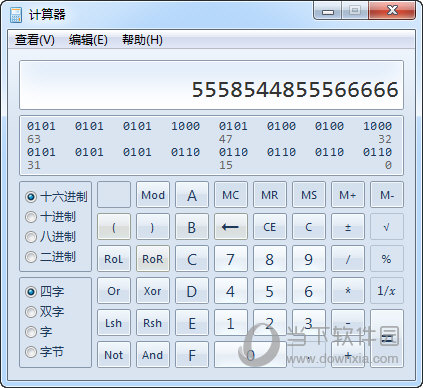Rotate left with RoL button
Image resolution: width=423 pixels, height=388 pixels.
point(114,259)
